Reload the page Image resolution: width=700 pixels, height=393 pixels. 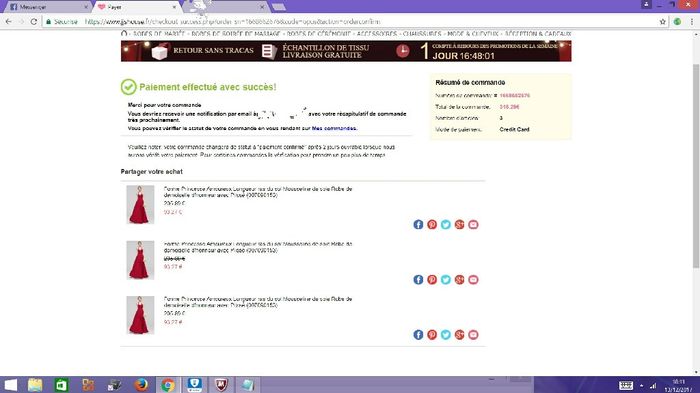coord(34,21)
